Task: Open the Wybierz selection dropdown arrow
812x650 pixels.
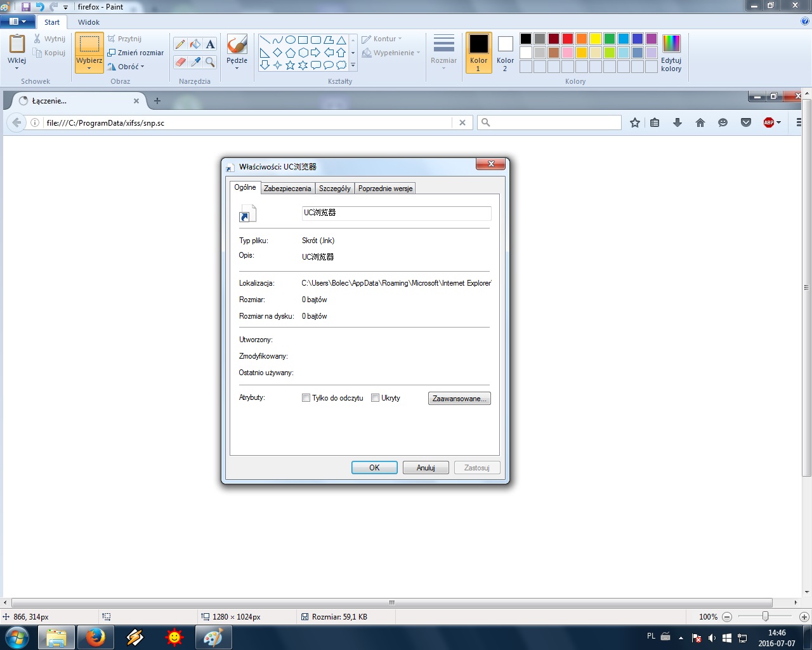Action: tap(89, 68)
